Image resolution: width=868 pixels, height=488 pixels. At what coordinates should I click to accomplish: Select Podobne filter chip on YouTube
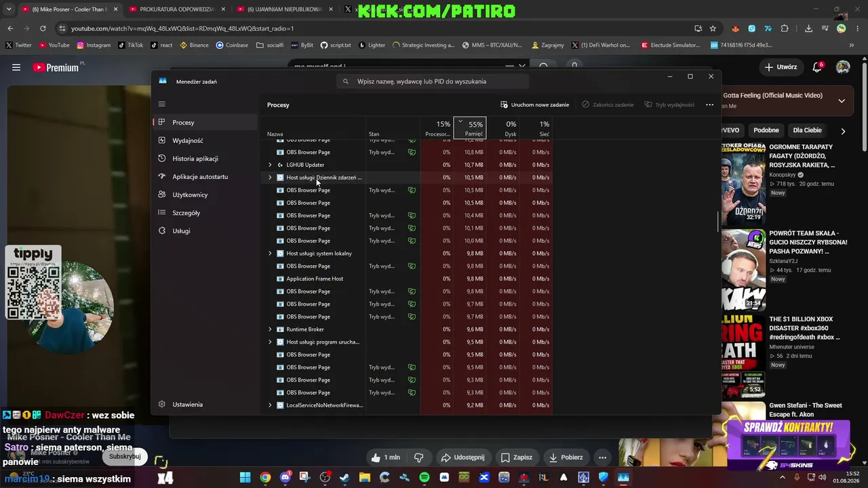766,130
